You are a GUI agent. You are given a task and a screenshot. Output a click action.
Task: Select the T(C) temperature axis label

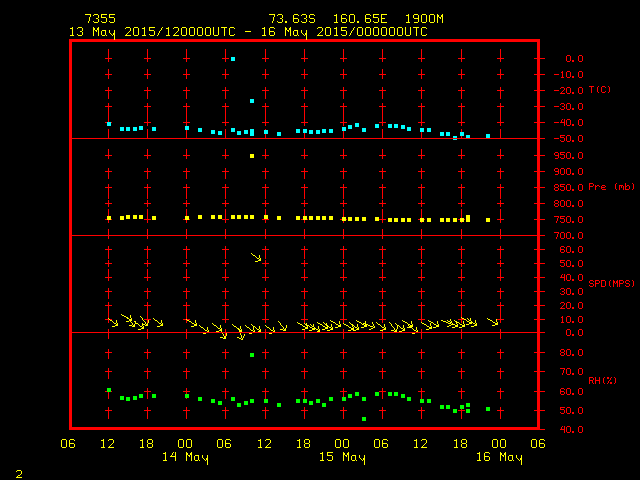600,90
